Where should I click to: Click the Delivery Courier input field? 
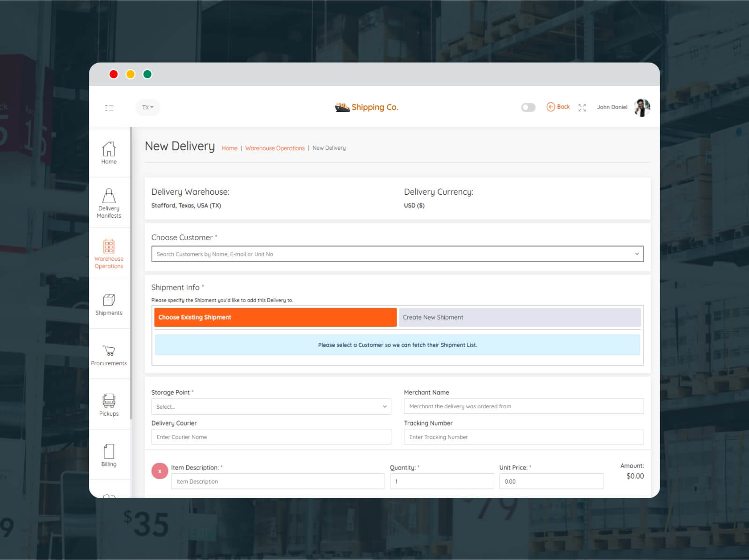point(271,437)
